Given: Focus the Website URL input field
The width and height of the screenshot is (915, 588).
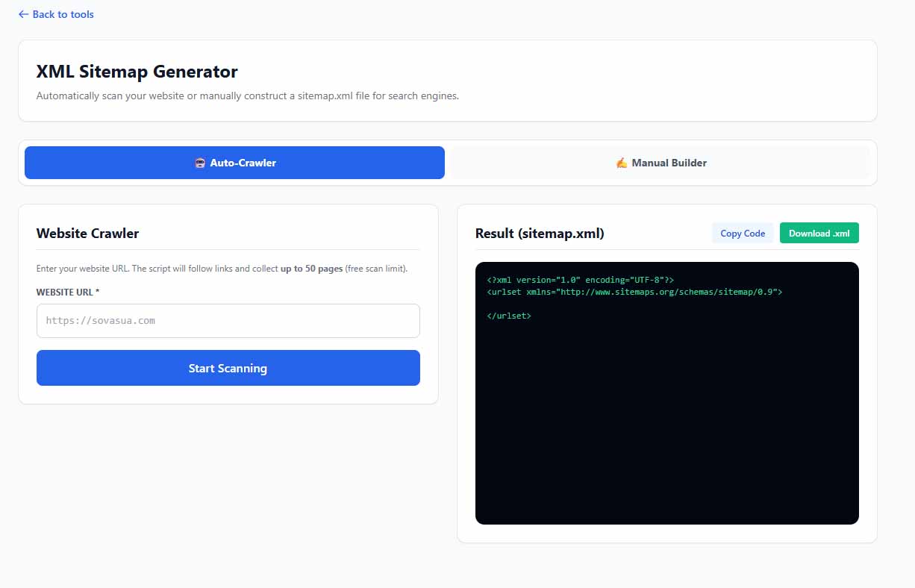Looking at the screenshot, I should click(x=228, y=321).
